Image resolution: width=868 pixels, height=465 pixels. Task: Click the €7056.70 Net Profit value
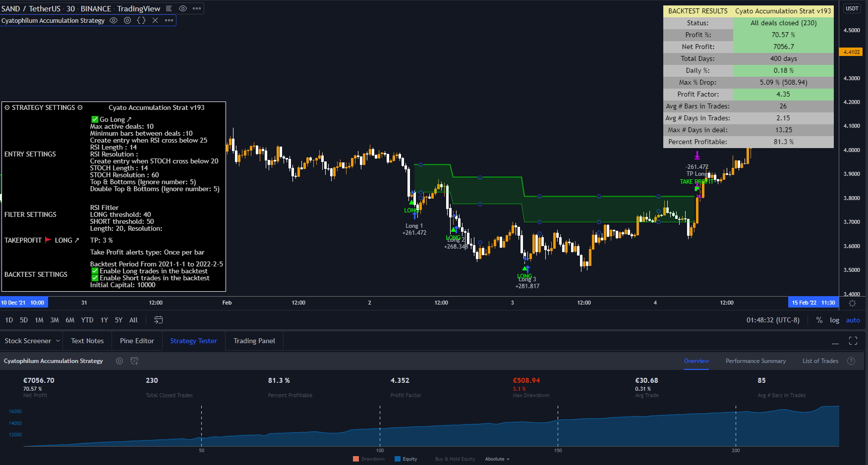pyautogui.click(x=39, y=380)
